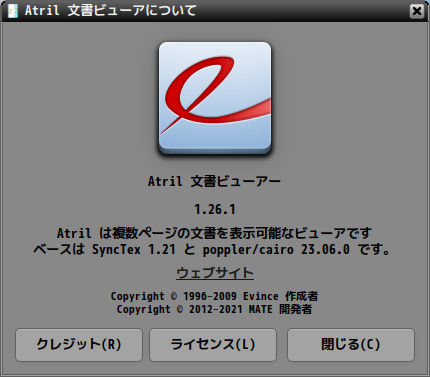Click the 'Atril は複数ページの文書を表示可能なビューアです' description
The height and width of the screenshot is (377, 430).
pos(214,233)
